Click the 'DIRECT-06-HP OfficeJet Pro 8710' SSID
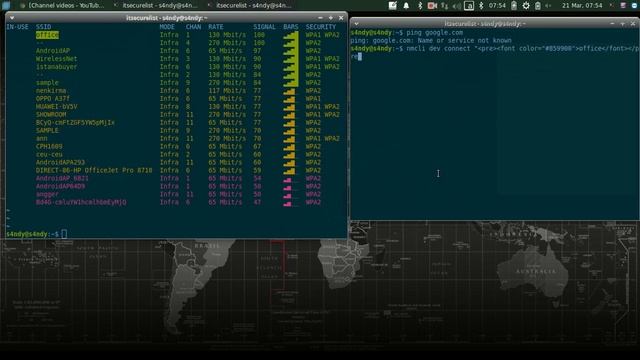Viewport: 640px width, 360px height. (94, 170)
